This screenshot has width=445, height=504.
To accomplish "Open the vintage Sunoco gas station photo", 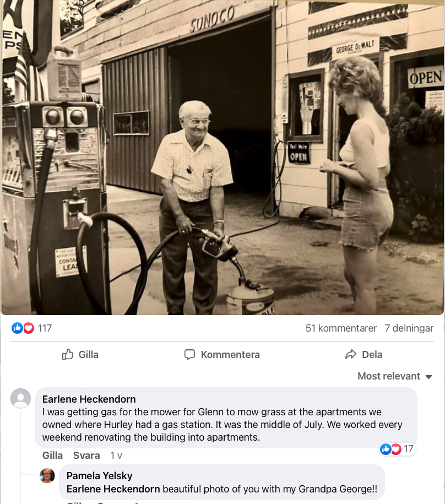I will [223, 157].
